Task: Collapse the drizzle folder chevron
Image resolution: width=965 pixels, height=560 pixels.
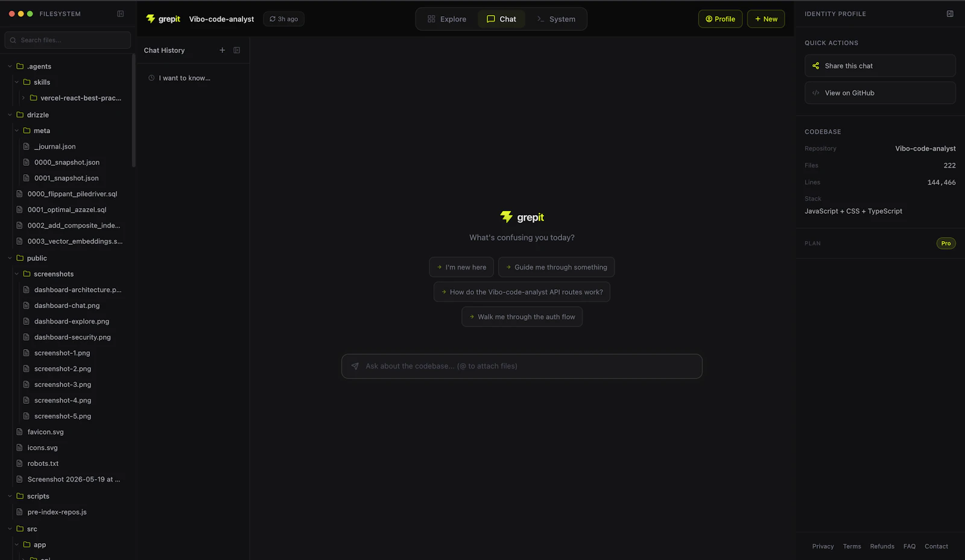Action: 10,115
